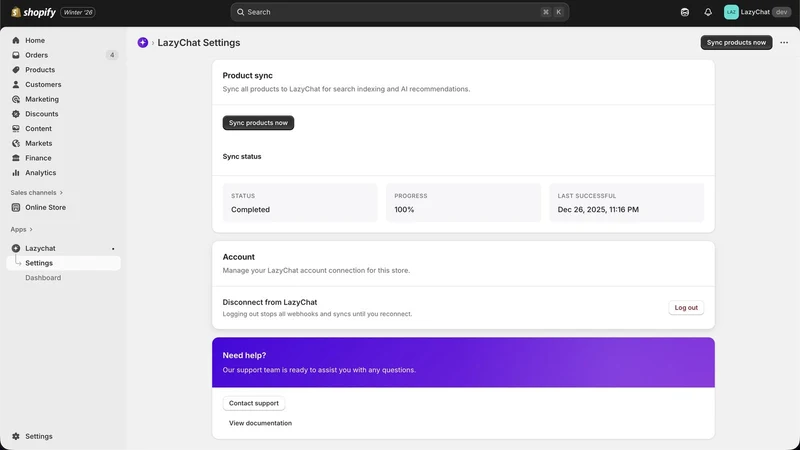The image size is (800, 450).
Task: Open the notifications bell
Action: tap(708, 12)
